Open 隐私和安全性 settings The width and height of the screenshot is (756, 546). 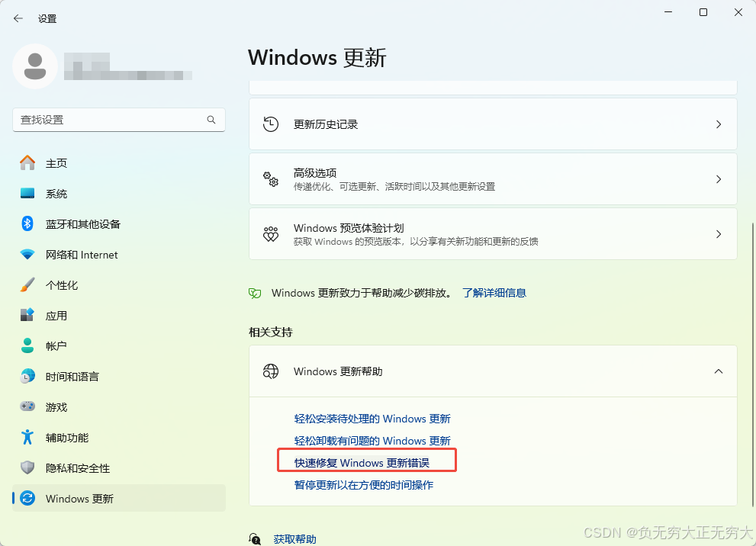pos(118,467)
